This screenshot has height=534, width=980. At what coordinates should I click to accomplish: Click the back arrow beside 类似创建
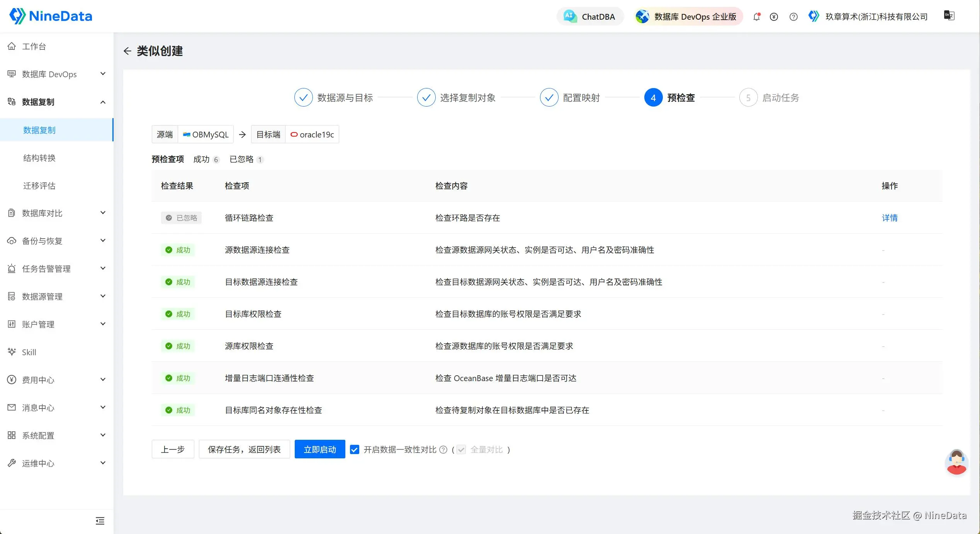127,51
